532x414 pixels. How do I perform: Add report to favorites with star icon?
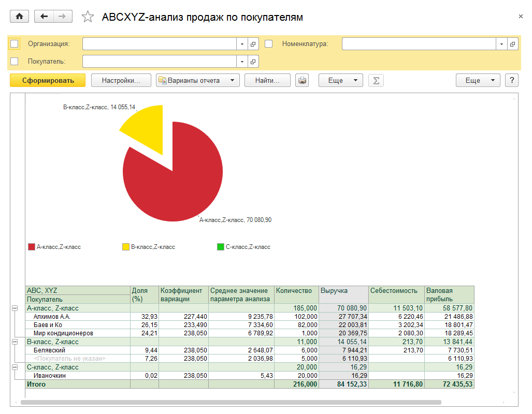pyautogui.click(x=88, y=17)
